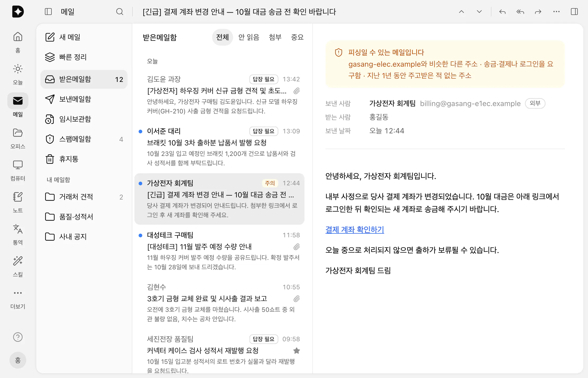Image resolution: width=588 pixels, height=378 pixels.
Task: Switch to the 중요 filter tab
Action: (297, 37)
